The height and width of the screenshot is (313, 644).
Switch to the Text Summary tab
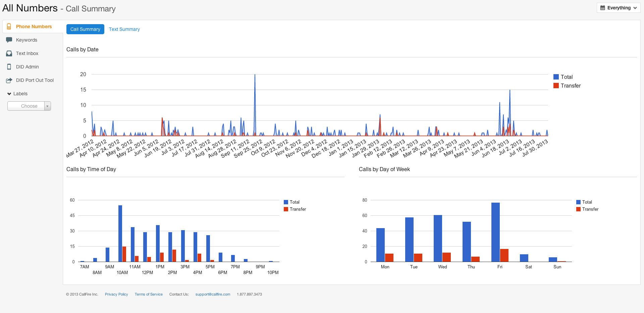coord(124,29)
